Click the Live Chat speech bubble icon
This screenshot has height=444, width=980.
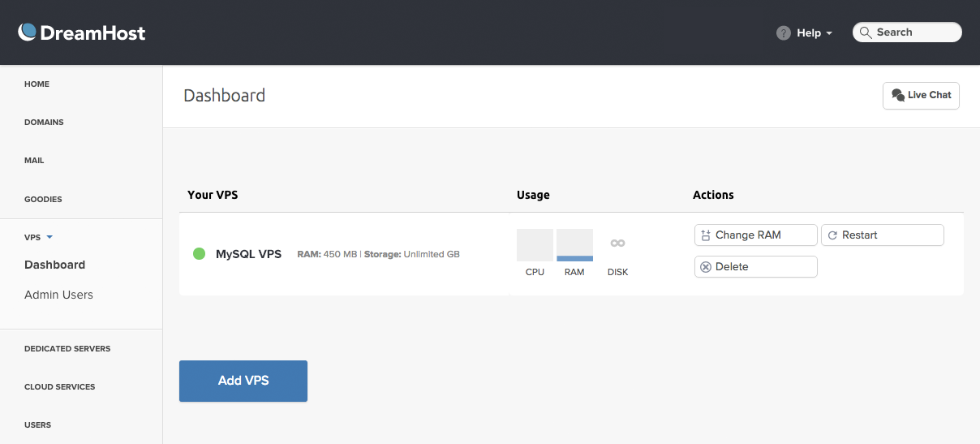click(x=897, y=96)
